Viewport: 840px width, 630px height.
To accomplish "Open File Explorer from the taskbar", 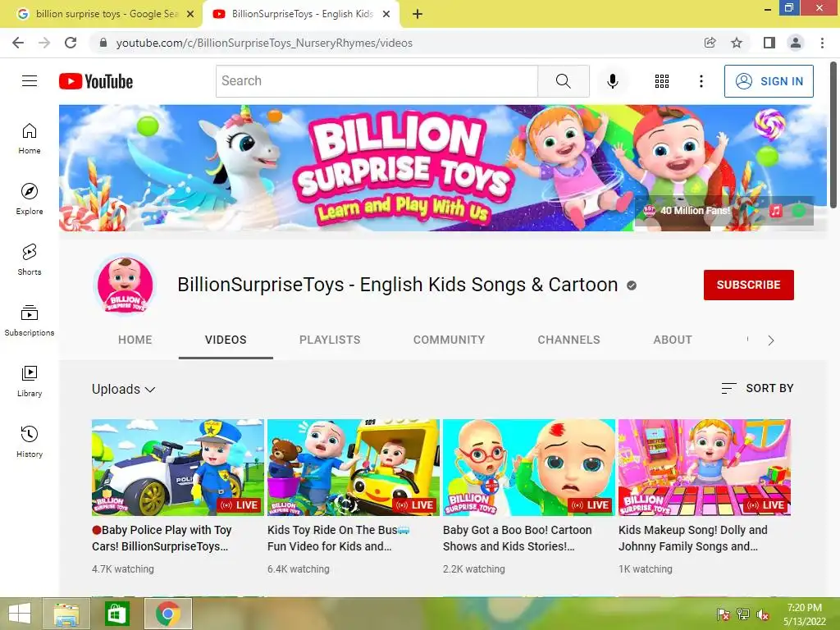I will (66, 614).
